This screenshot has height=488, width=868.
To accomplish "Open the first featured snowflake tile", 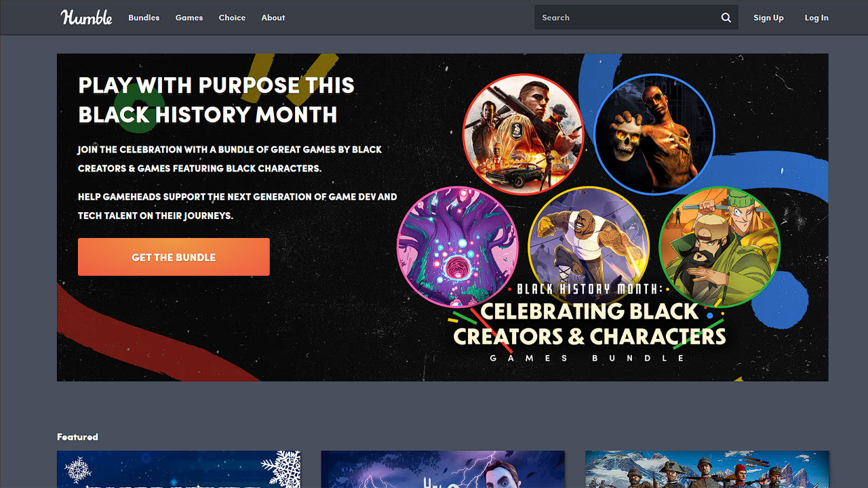I will coord(178,469).
